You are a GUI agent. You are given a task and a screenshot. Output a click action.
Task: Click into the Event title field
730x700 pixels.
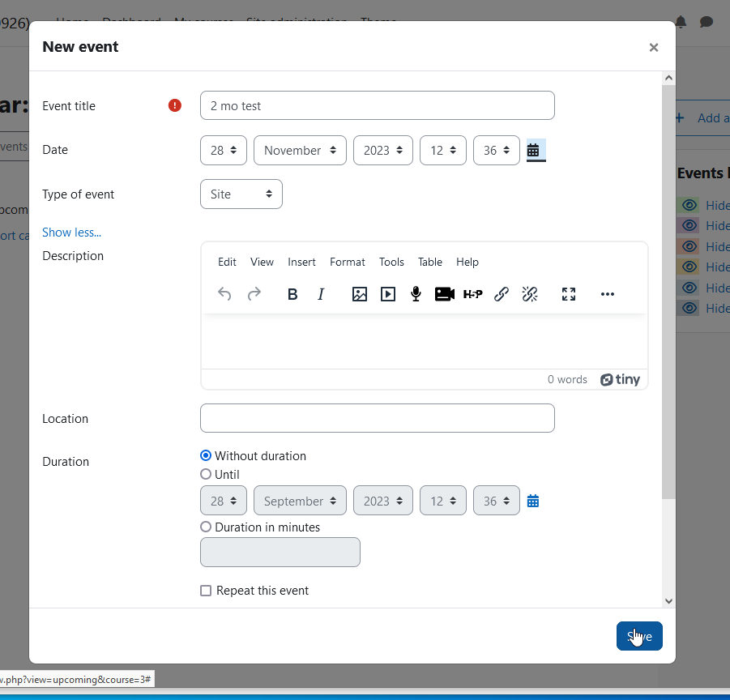point(377,105)
